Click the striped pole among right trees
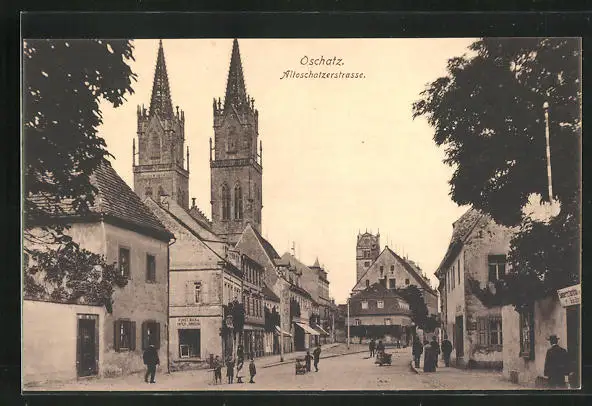592x406 pixels. (547, 151)
